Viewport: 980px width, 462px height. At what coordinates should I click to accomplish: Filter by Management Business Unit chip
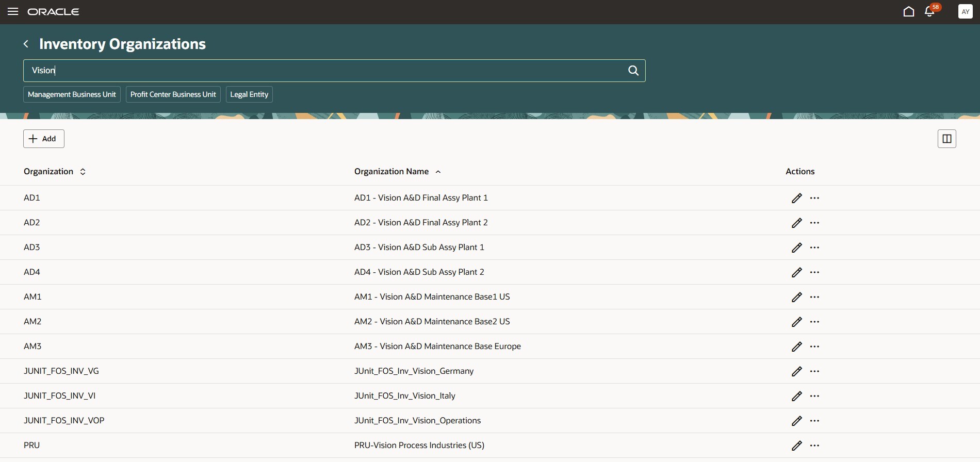tap(72, 94)
